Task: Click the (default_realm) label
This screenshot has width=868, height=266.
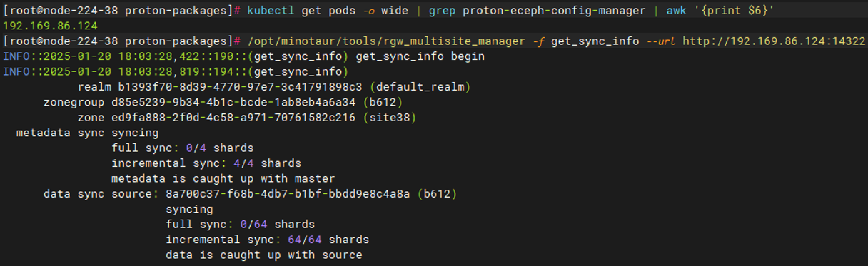Action: tap(420, 87)
